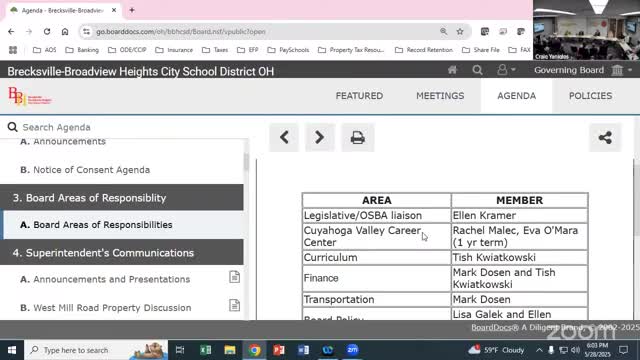Collapse Superintendent's Communications section
The height and width of the screenshot is (360, 640).
pos(122,253)
